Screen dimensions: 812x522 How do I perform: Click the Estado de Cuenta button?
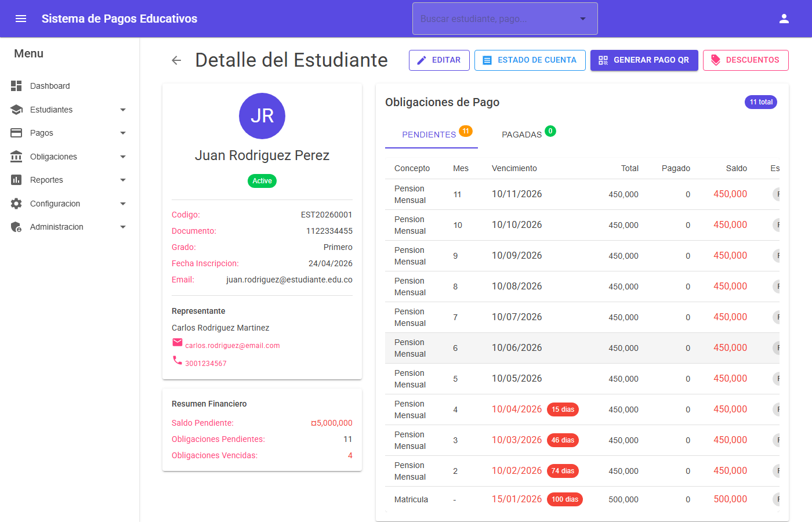tap(530, 60)
